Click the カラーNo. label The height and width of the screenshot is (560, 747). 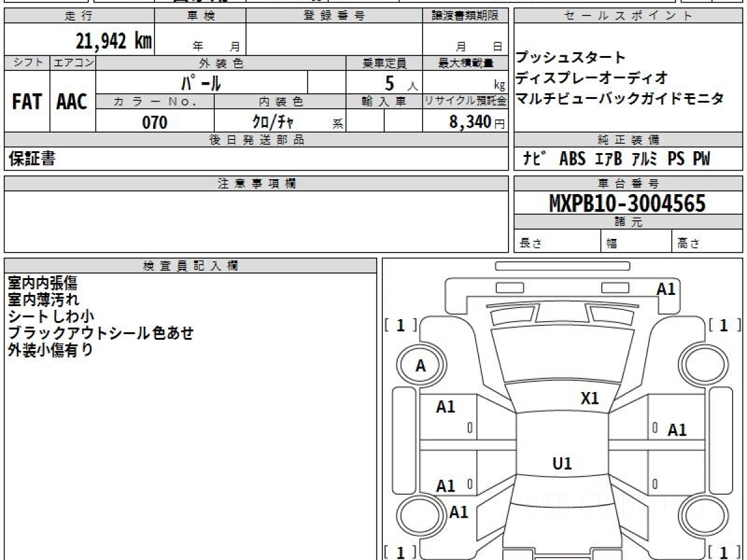155,101
